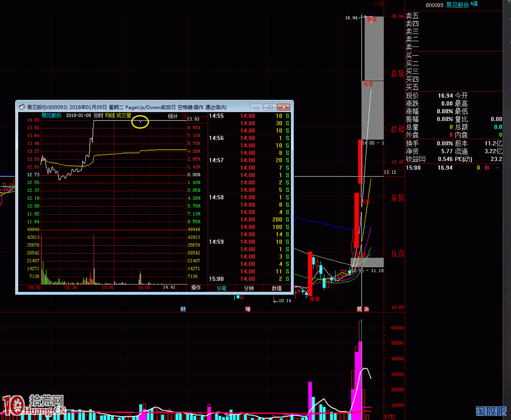
Task: Click the 15:00 16.94 trade row in right panel
Action: pos(454,168)
